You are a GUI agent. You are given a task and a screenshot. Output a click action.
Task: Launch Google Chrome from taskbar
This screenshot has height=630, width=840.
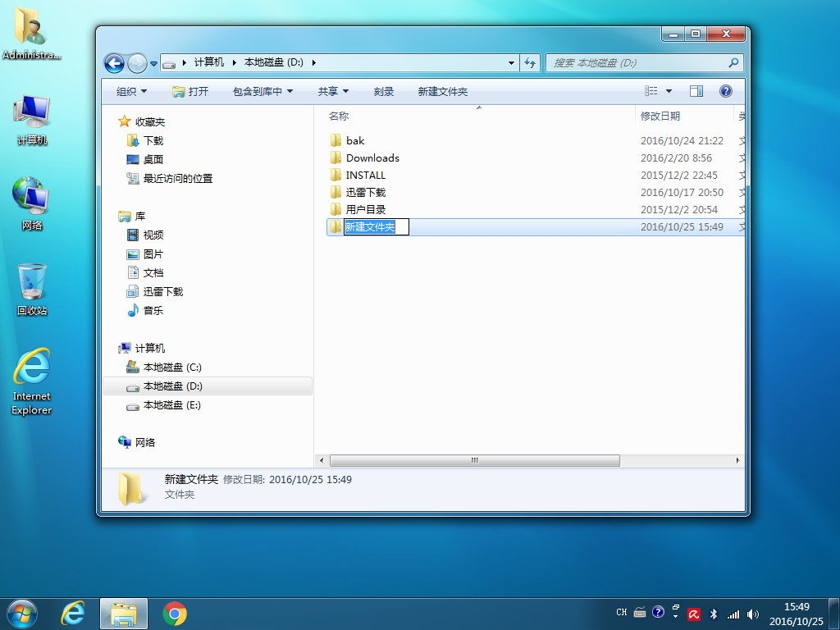coord(175,614)
